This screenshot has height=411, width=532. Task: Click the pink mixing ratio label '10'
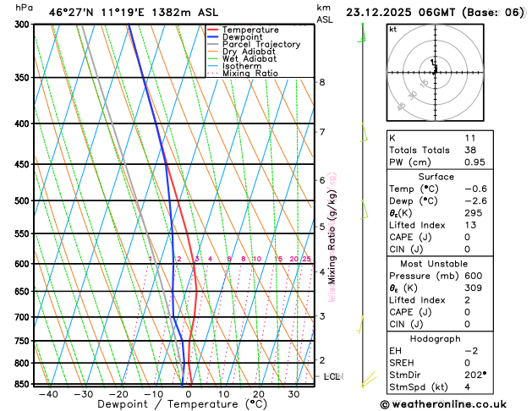coord(257,259)
